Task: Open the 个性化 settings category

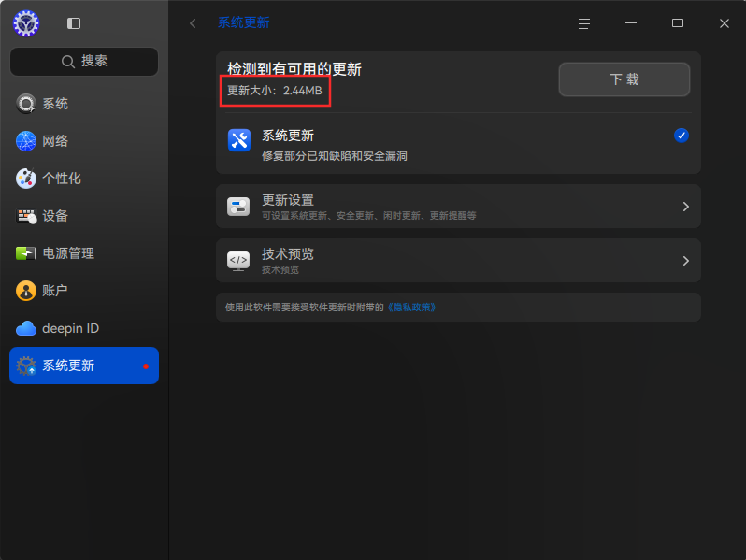Action: [84, 179]
